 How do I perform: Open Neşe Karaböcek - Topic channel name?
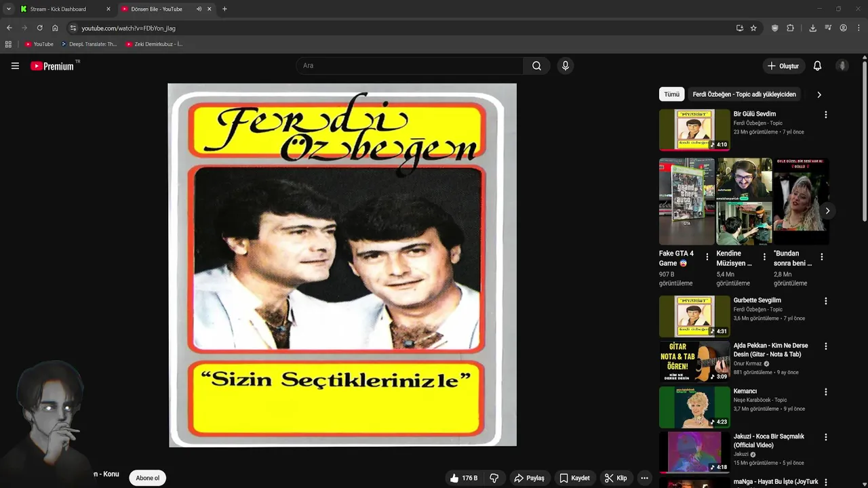pos(760,400)
